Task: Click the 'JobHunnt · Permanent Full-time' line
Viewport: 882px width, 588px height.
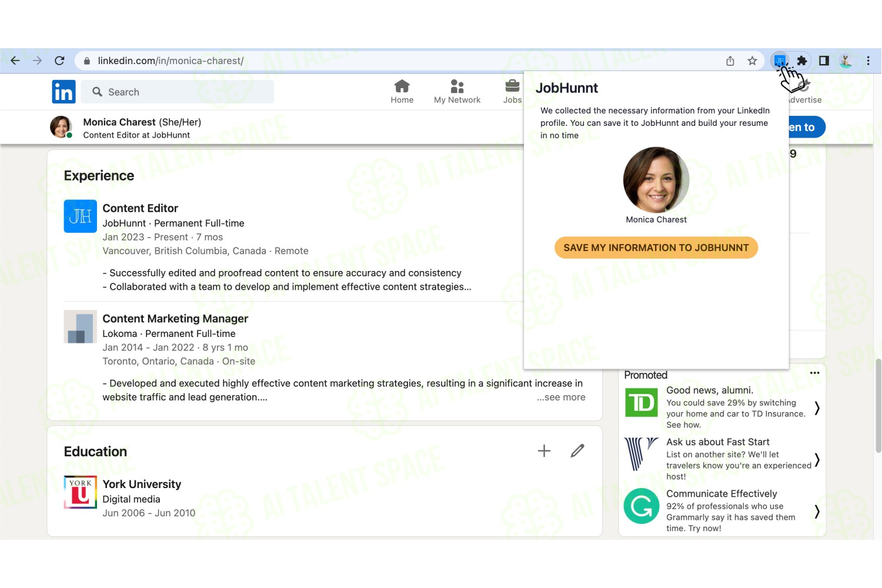Action: tap(173, 223)
